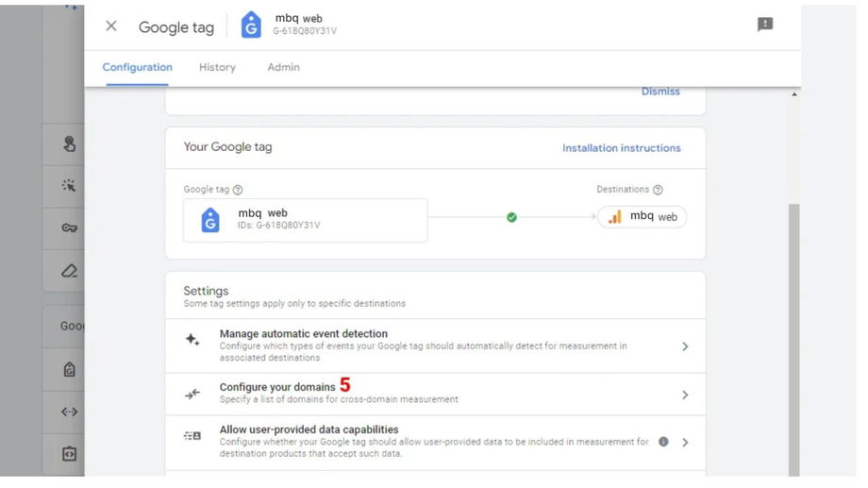
Task: Click the info icon on user-provided data row
Action: 663,442
